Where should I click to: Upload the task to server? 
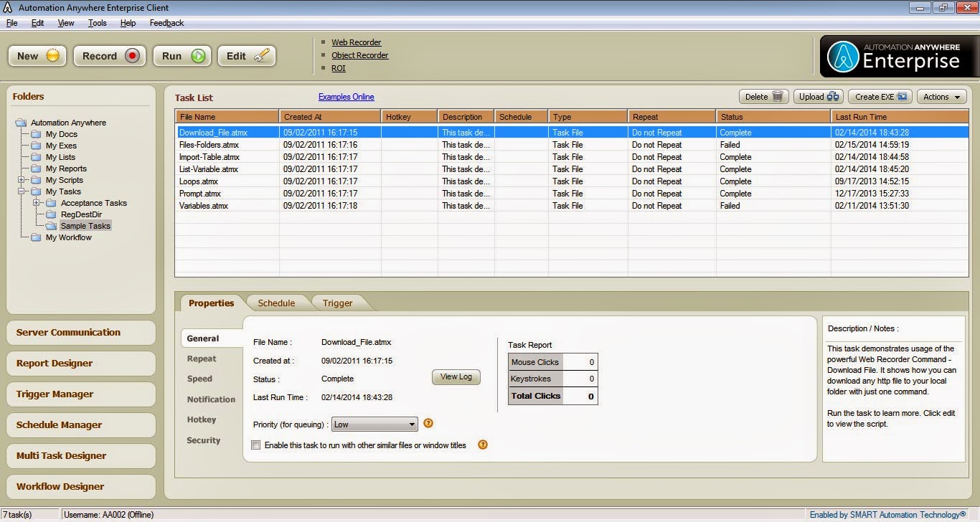(x=819, y=97)
